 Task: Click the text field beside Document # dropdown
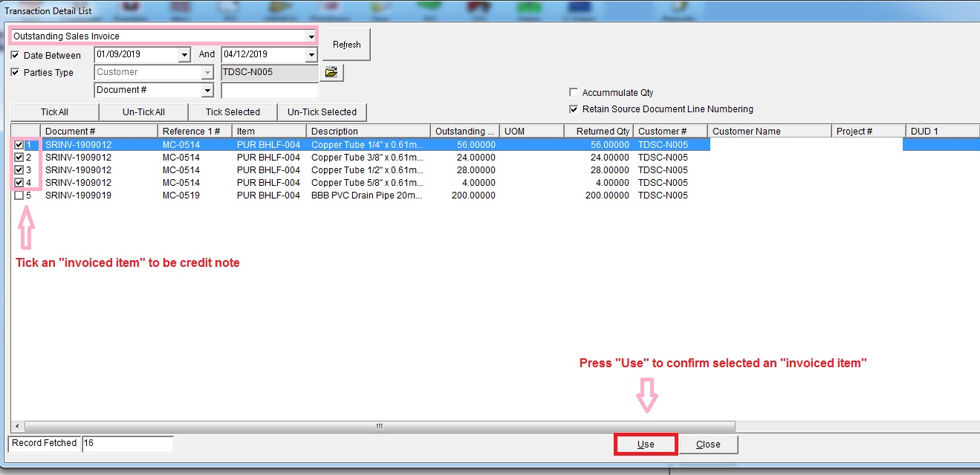pyautogui.click(x=269, y=90)
